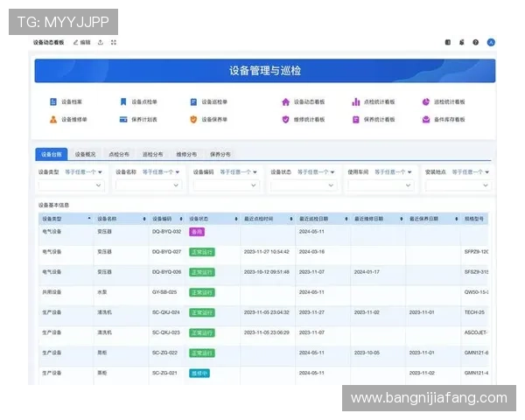This screenshot has height=420, width=525.
Task: Click the 设备动态看板 page title
Action: [x=48, y=42]
